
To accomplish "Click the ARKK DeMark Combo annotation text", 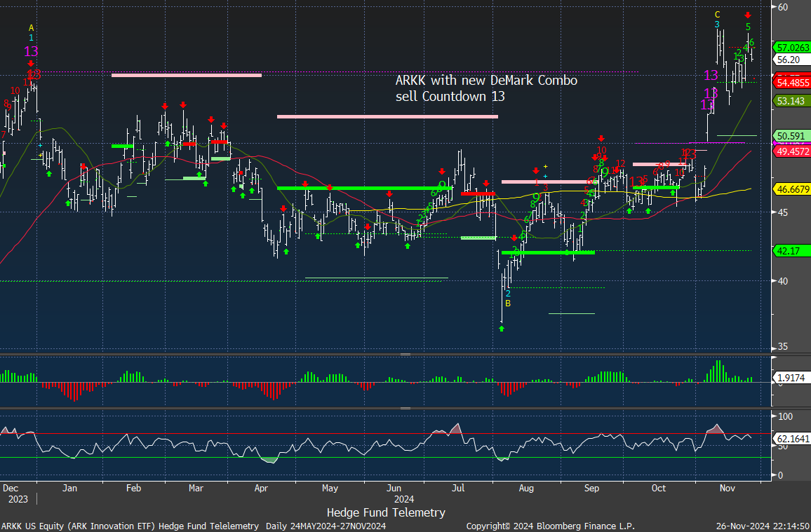I will click(486, 88).
